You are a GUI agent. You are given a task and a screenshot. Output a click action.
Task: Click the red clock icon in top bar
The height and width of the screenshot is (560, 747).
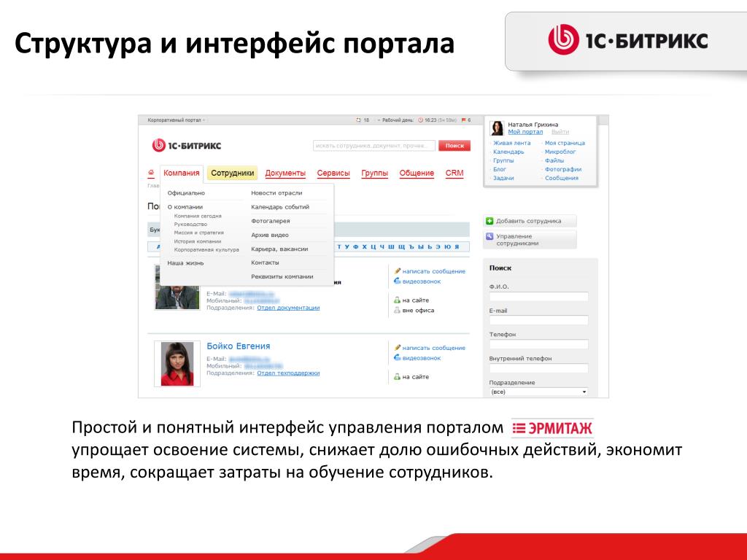[421, 120]
